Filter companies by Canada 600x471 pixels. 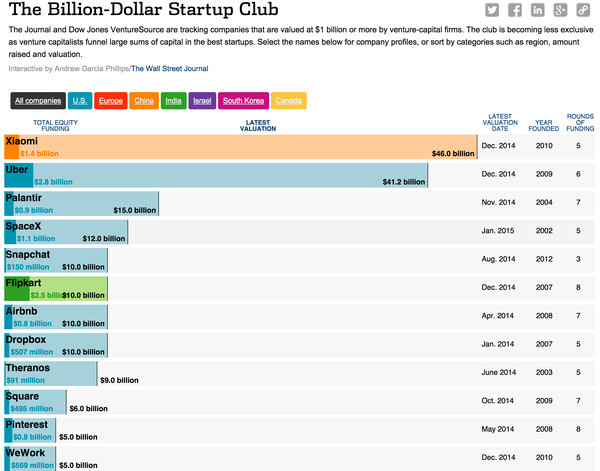click(x=289, y=101)
